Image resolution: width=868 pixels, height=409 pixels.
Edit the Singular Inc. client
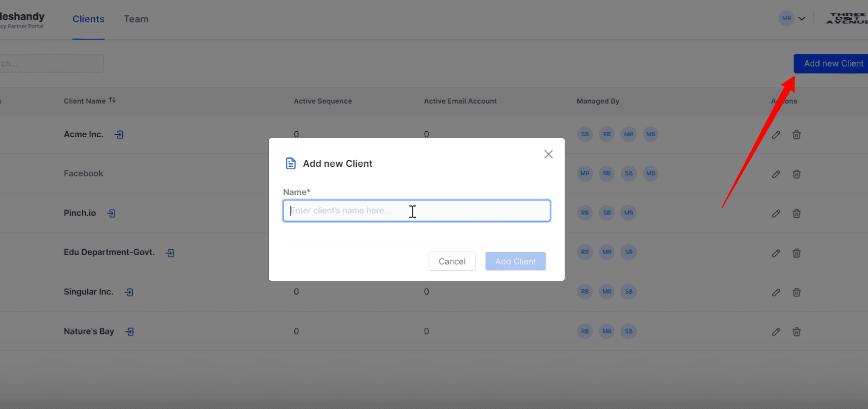[x=776, y=293]
